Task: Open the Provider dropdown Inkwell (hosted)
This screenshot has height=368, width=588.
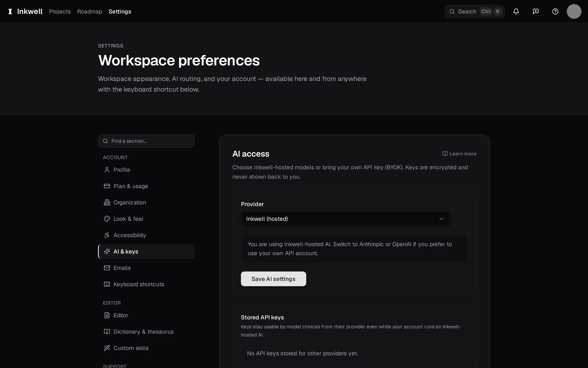Action: tap(345, 219)
